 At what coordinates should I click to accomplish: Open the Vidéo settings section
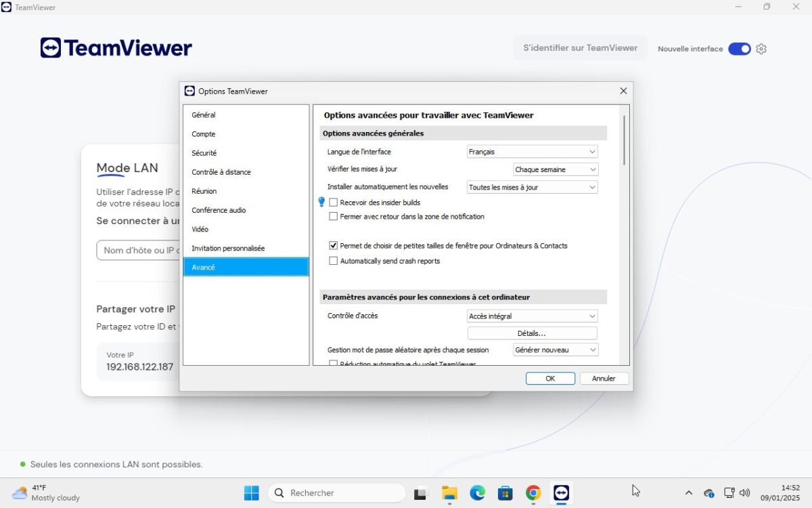click(201, 229)
